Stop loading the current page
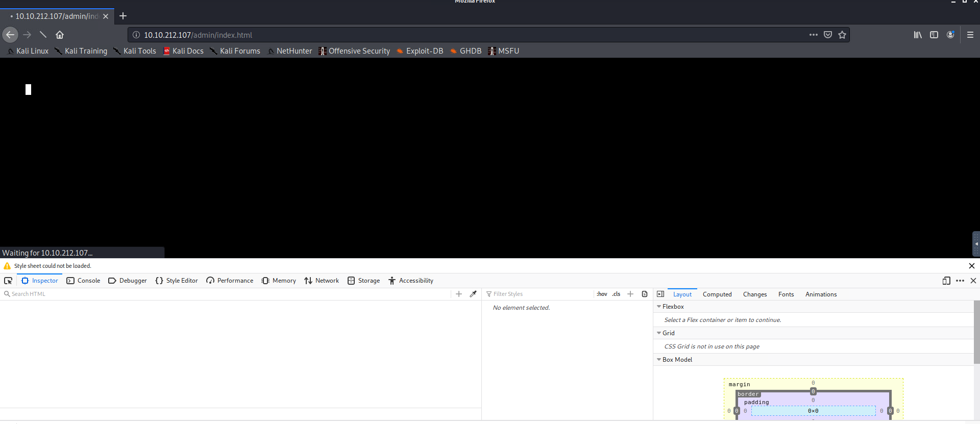This screenshot has width=980, height=424. [x=43, y=35]
